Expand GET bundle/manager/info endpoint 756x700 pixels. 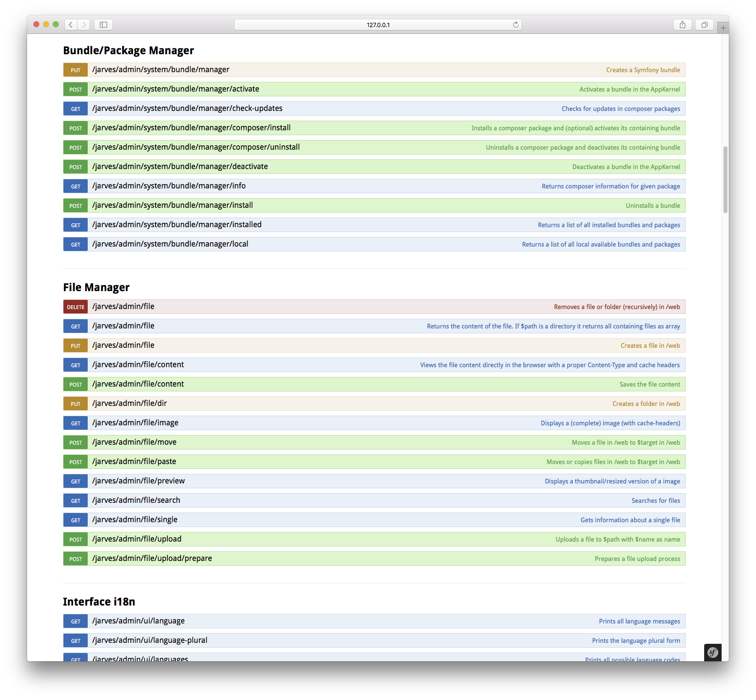374,186
